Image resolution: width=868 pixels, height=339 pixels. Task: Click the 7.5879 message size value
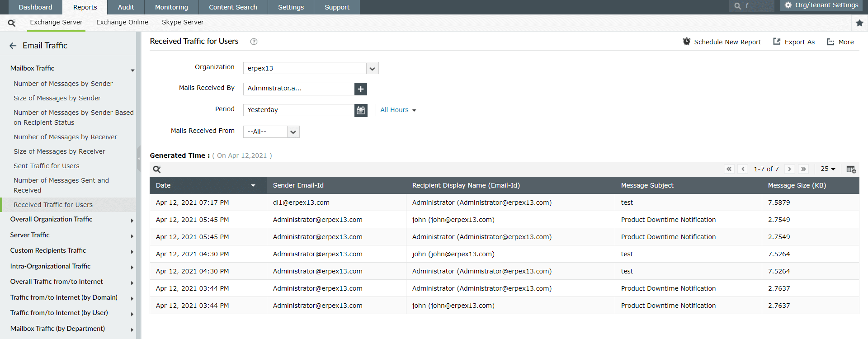click(x=779, y=202)
